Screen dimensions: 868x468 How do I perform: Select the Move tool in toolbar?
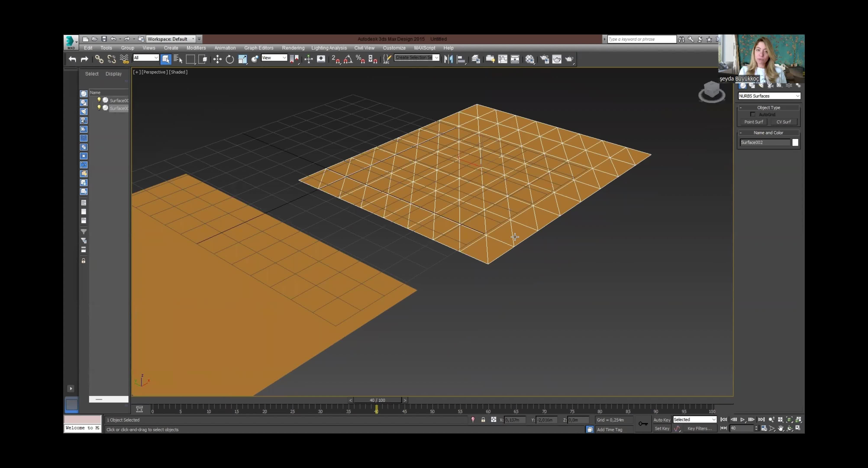point(217,59)
